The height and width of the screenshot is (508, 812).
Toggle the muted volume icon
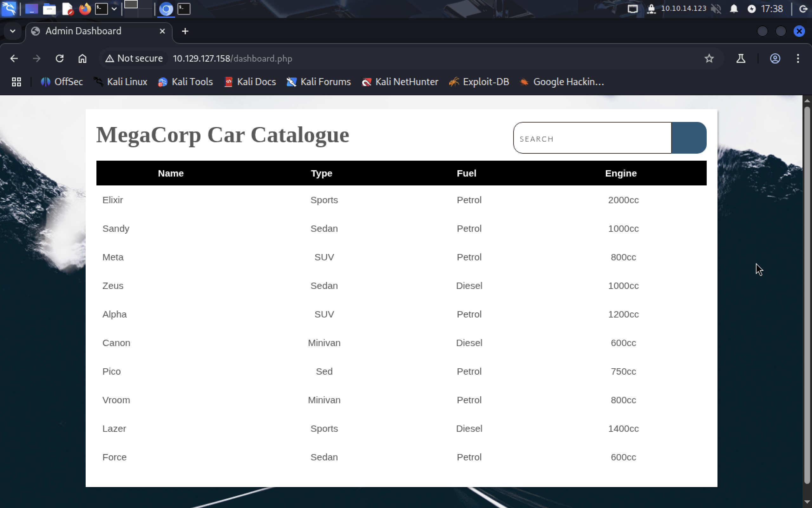[716, 9]
